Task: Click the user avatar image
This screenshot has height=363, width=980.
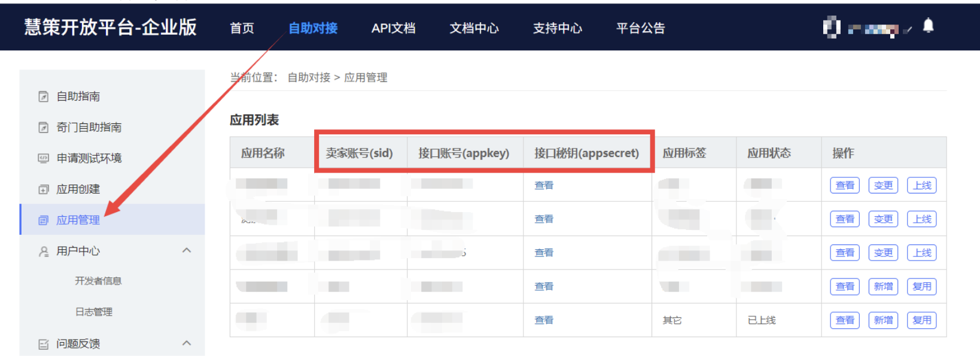Action: pos(832,27)
